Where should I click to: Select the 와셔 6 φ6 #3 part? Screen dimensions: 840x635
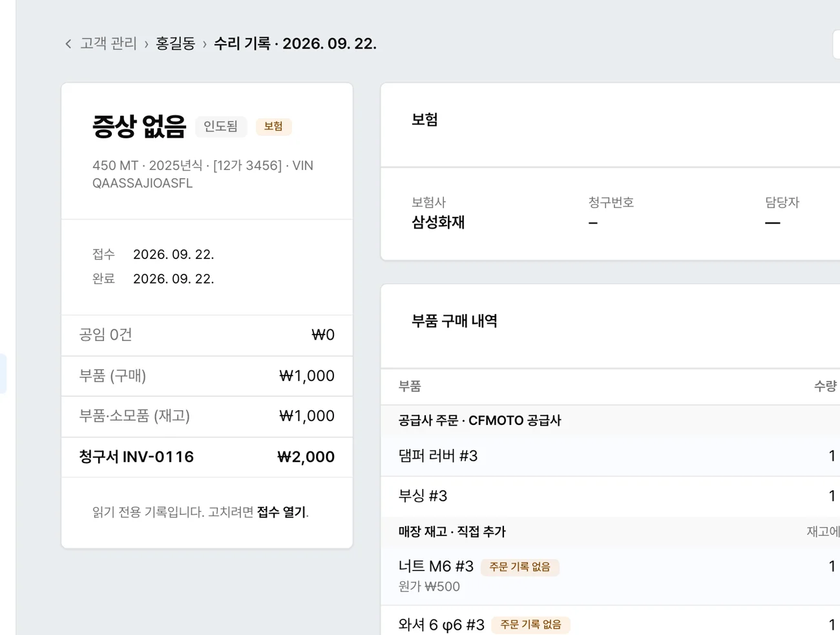pos(441,625)
